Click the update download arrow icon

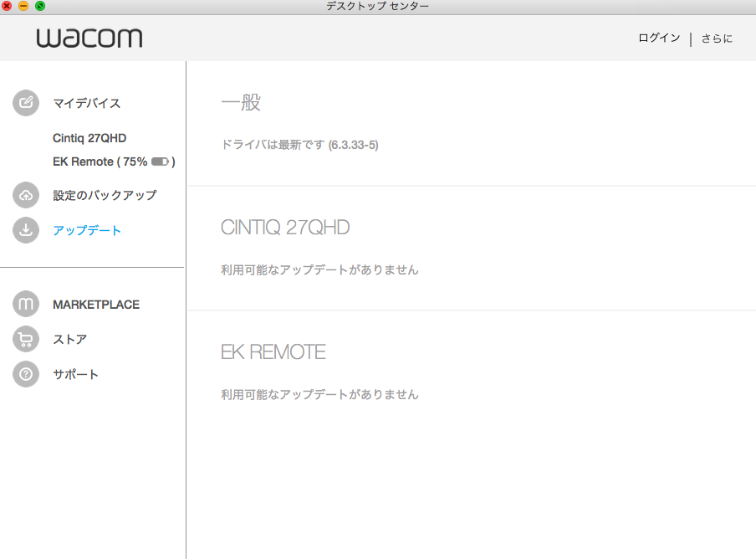tap(26, 230)
